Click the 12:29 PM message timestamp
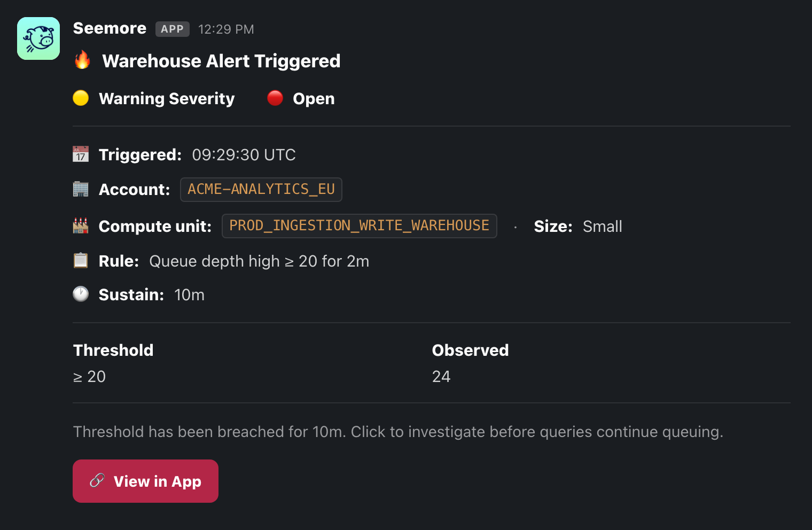The width and height of the screenshot is (812, 530). click(226, 29)
